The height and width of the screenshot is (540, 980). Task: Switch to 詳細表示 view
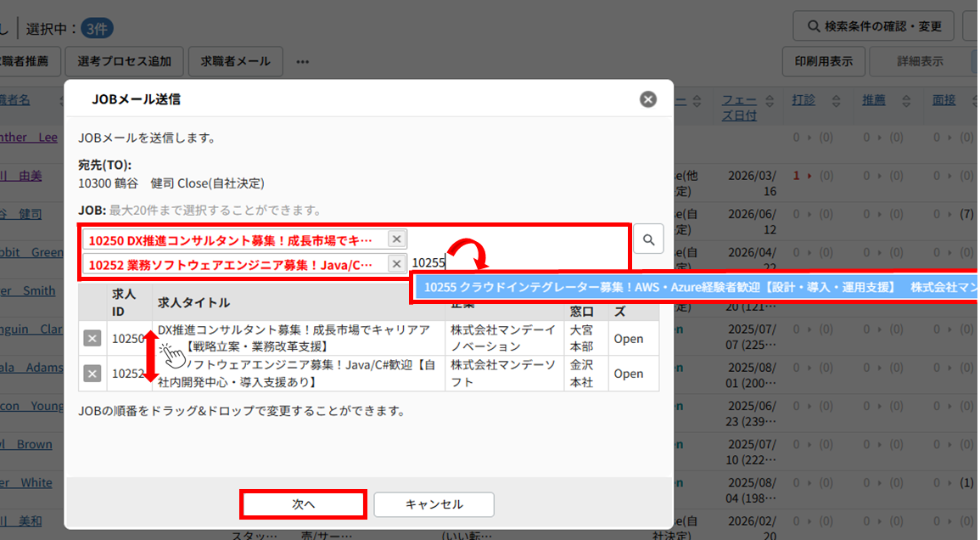(920, 61)
